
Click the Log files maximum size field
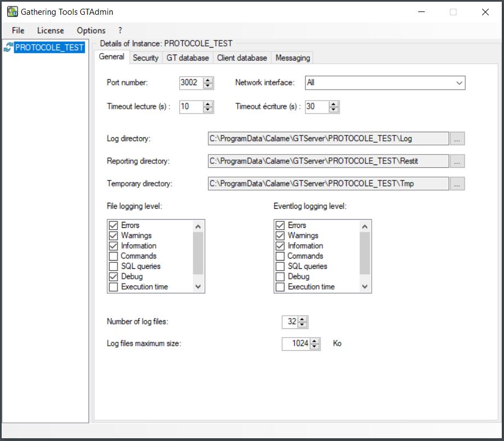pyautogui.click(x=296, y=344)
